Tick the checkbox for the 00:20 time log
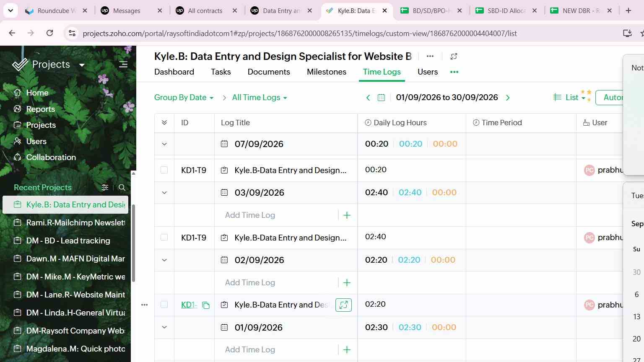Screen dimensions: 644x362 tap(164, 170)
